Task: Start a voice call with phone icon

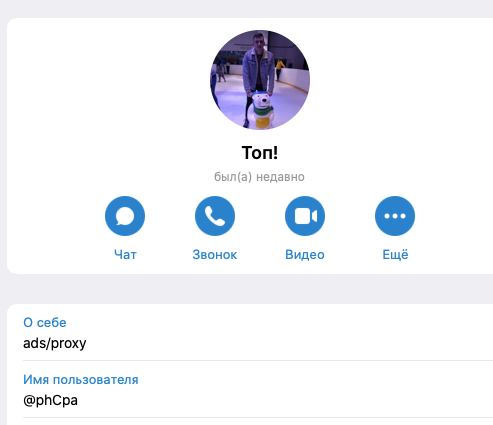Action: pos(215,216)
